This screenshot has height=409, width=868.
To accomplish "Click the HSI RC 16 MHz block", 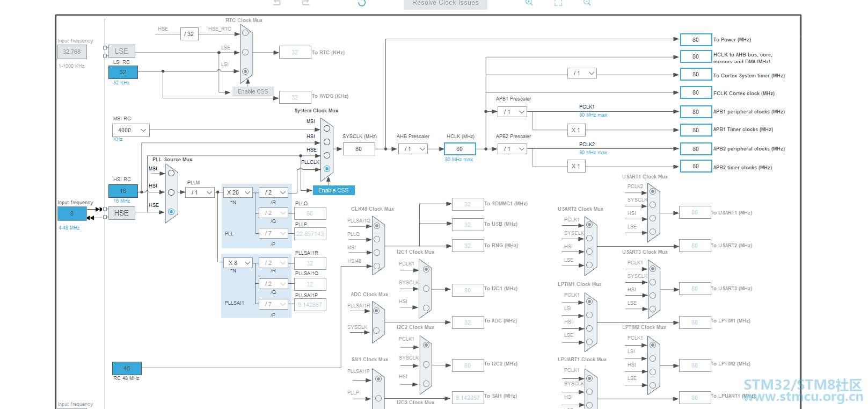I will [x=123, y=191].
